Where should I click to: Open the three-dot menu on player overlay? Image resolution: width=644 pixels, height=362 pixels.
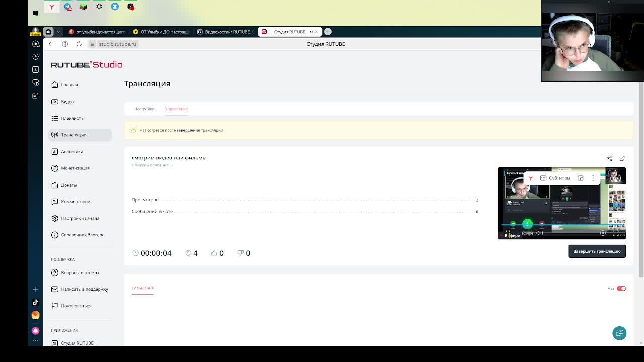[x=593, y=178]
